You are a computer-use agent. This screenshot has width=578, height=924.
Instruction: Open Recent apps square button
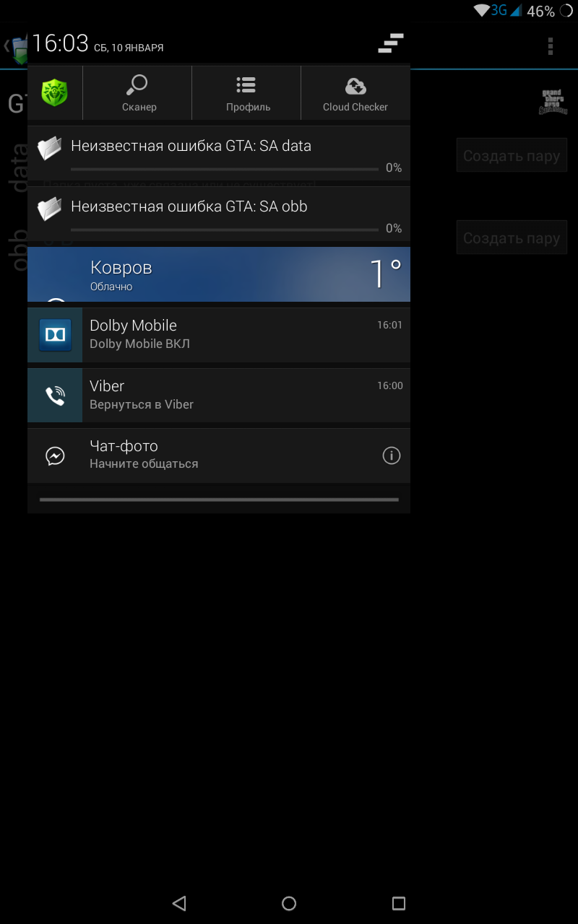pyautogui.click(x=398, y=903)
